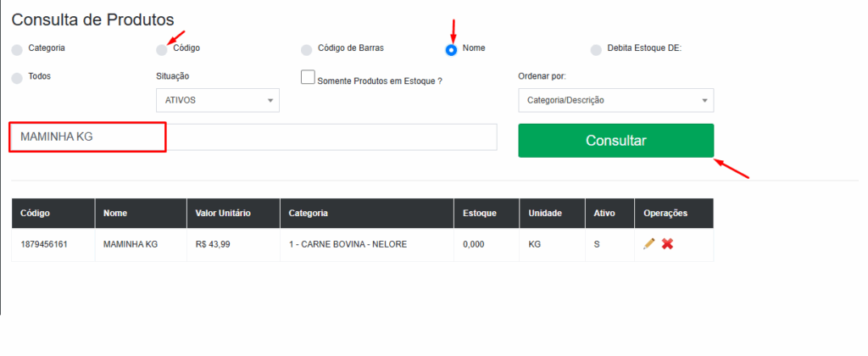The height and width of the screenshot is (356, 868).
Task: Select the Categoria radio button
Action: pyautogui.click(x=17, y=49)
